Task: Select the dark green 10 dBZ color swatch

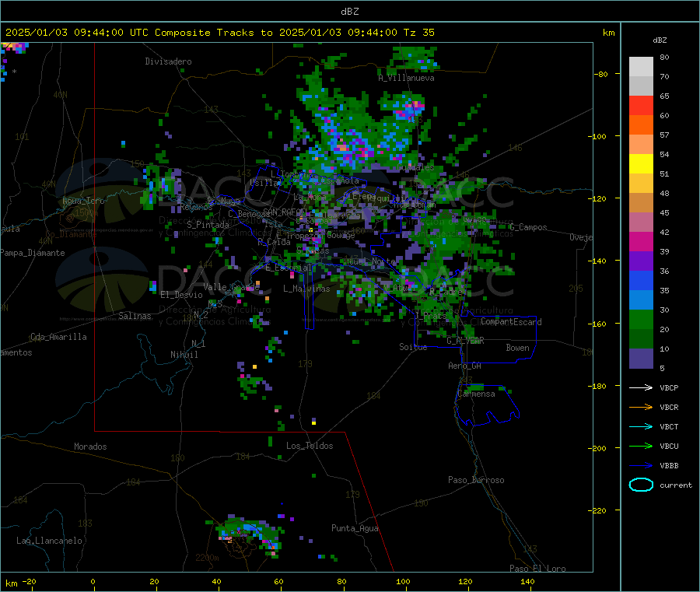Action: (x=641, y=339)
